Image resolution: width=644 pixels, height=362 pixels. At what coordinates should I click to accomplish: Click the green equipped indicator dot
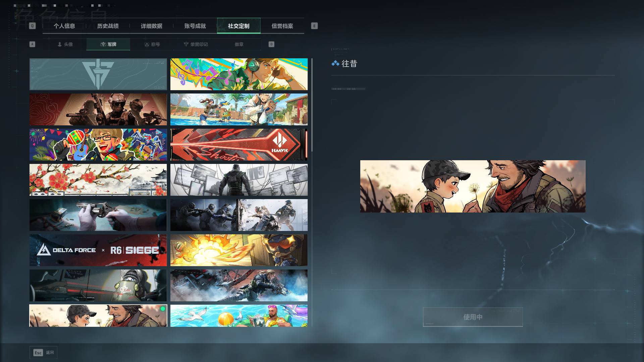tap(163, 309)
